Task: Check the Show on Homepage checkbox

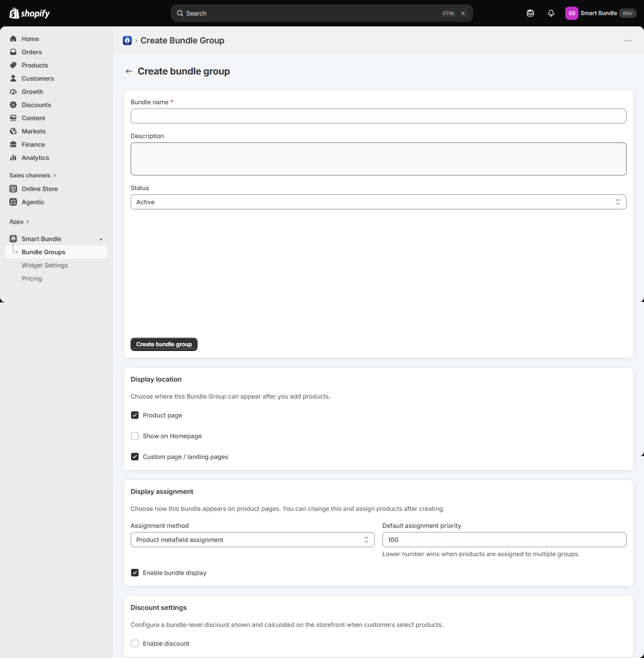Action: pos(135,436)
